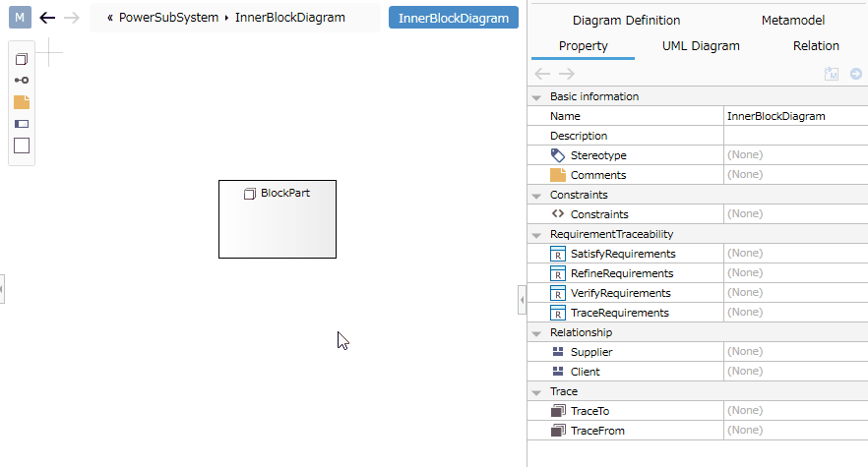
Task: Select the block part tool in palette
Action: [x=22, y=59]
